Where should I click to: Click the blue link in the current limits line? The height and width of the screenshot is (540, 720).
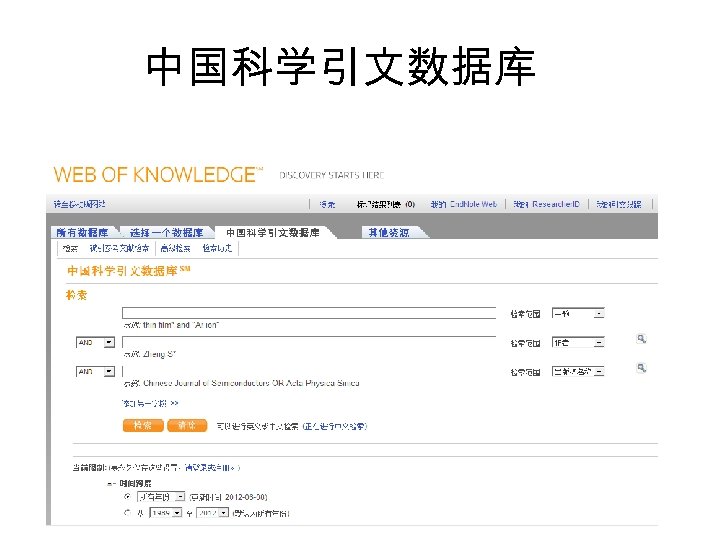pyautogui.click(x=212, y=468)
